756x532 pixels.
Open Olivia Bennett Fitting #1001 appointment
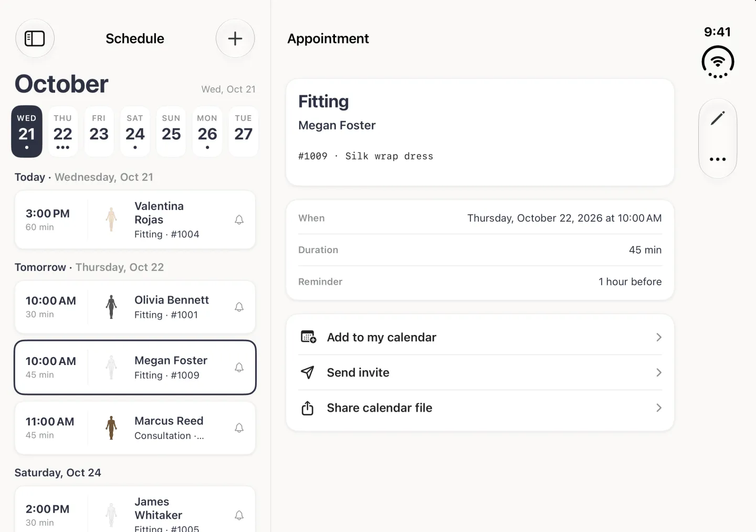pos(135,307)
